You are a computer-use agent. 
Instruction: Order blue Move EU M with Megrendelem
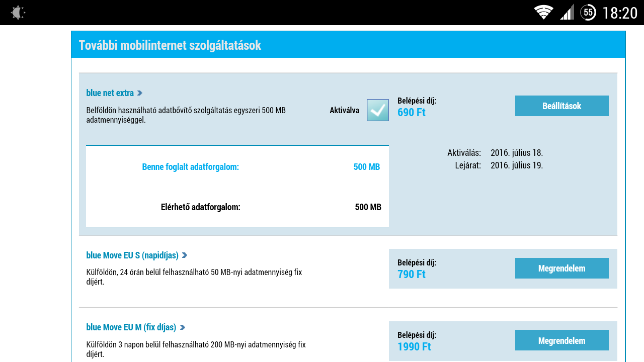(562, 340)
